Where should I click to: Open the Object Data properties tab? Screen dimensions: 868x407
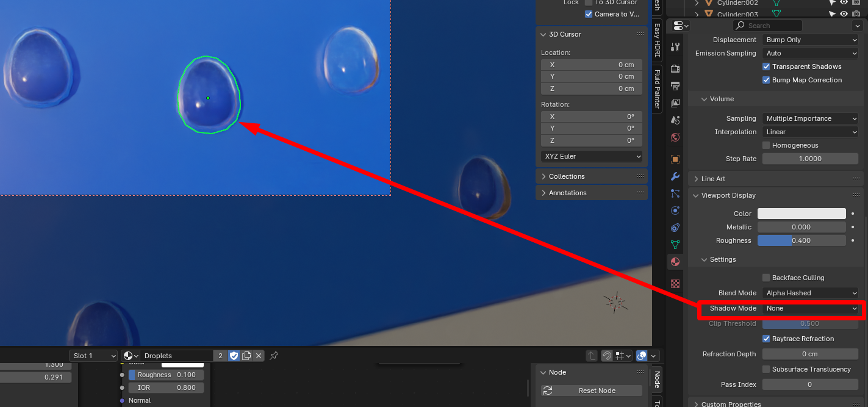coord(675,245)
